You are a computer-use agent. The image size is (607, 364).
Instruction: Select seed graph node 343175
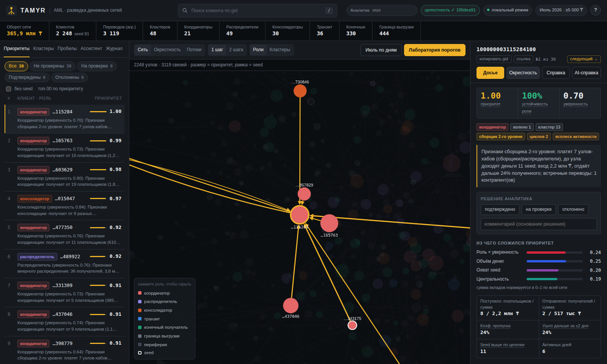tap(352, 325)
